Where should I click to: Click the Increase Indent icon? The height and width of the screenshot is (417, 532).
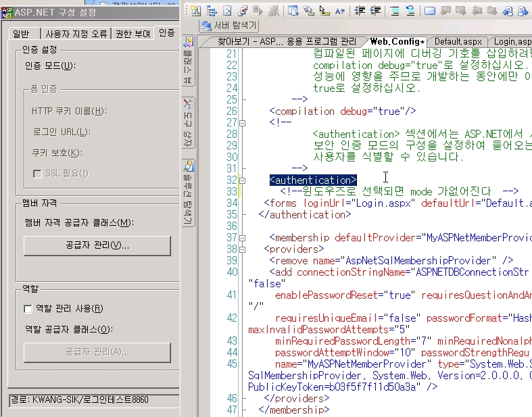(375, 11)
